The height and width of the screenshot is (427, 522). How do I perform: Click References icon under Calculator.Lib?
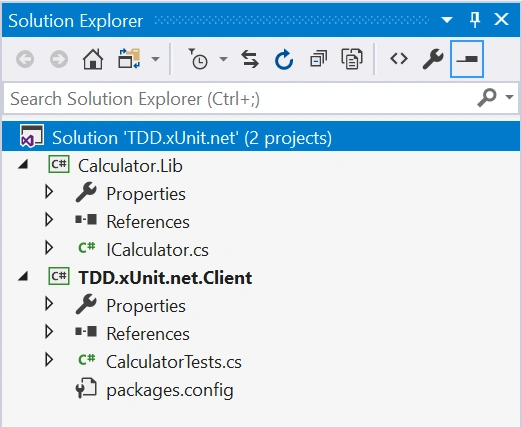(x=86, y=220)
